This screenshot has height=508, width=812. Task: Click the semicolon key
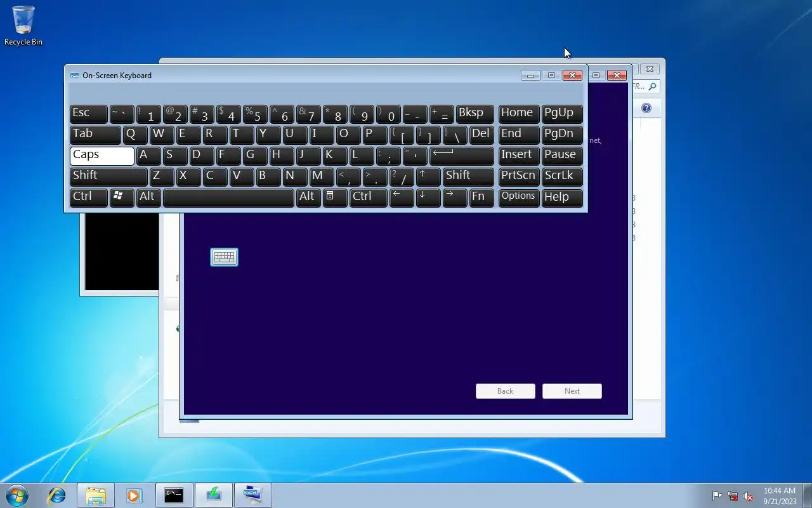tap(388, 156)
